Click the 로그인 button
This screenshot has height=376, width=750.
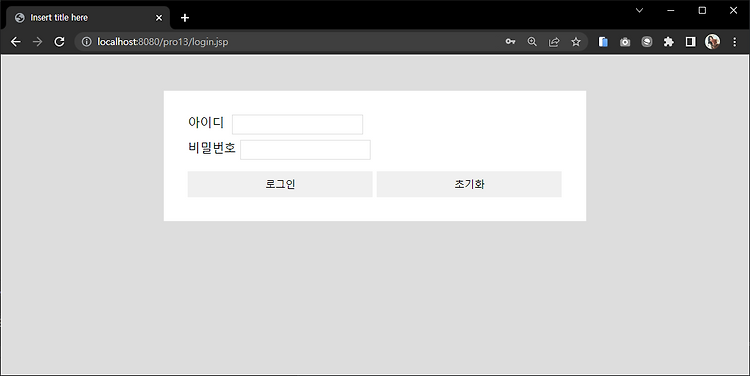(x=280, y=184)
